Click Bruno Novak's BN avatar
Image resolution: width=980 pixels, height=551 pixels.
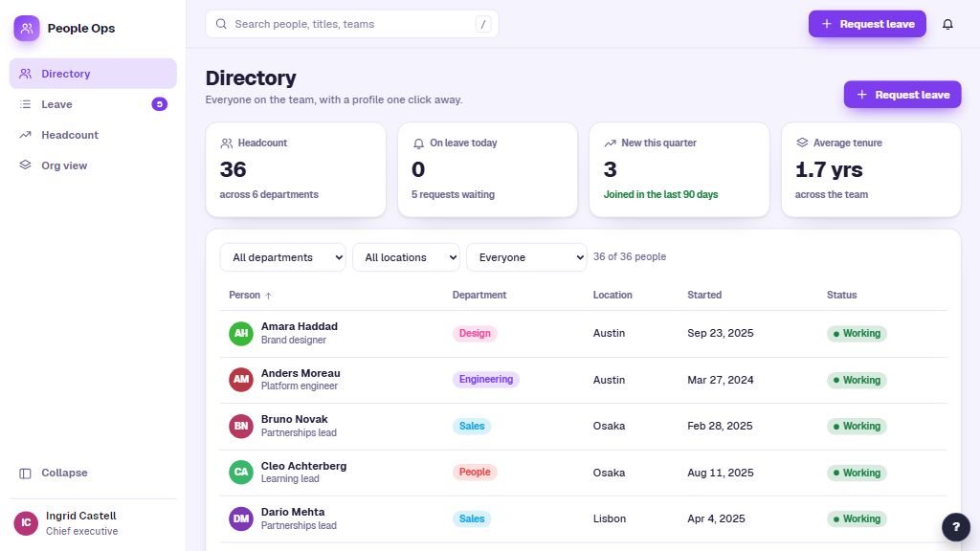coord(241,426)
